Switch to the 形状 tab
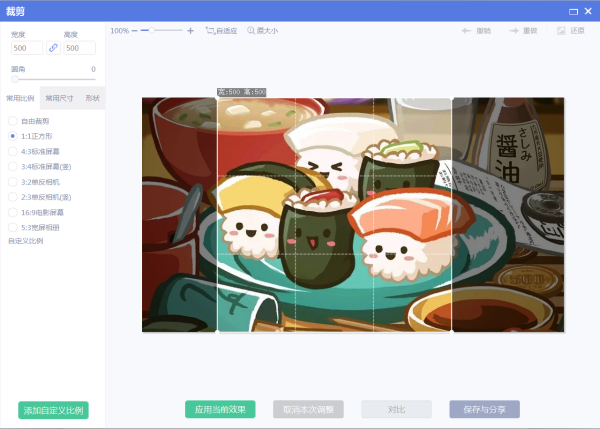The height and width of the screenshot is (429, 600). [93, 98]
